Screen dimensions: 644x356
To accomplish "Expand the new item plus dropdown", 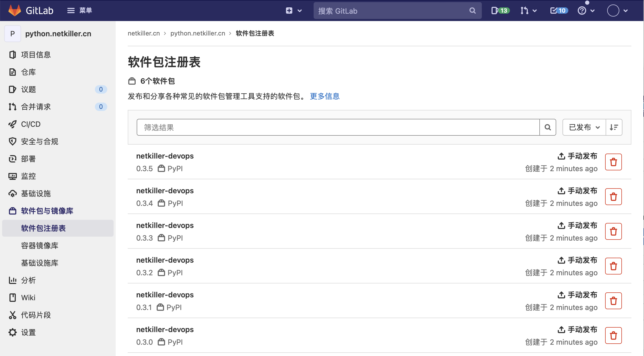I will coord(294,11).
